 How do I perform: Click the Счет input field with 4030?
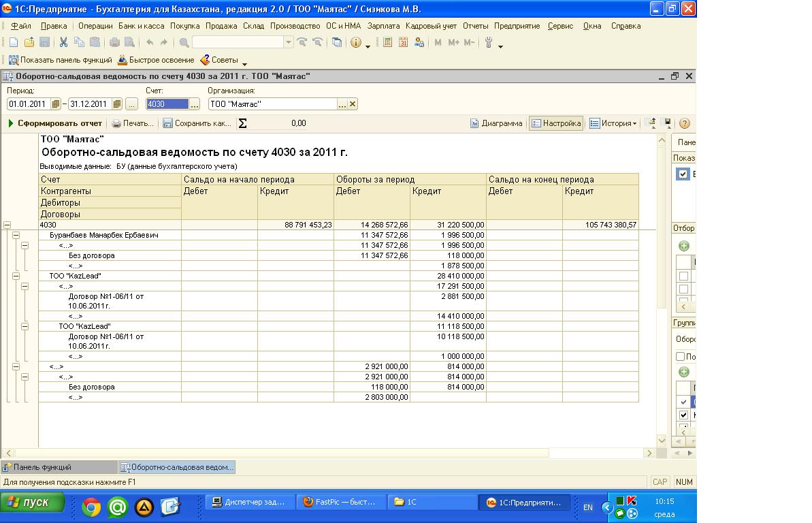[165, 104]
